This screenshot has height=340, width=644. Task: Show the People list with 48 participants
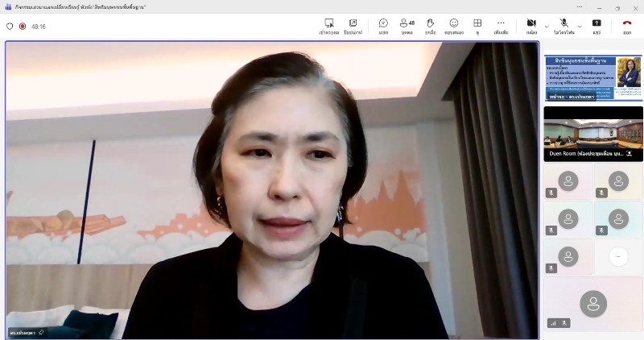(x=407, y=26)
